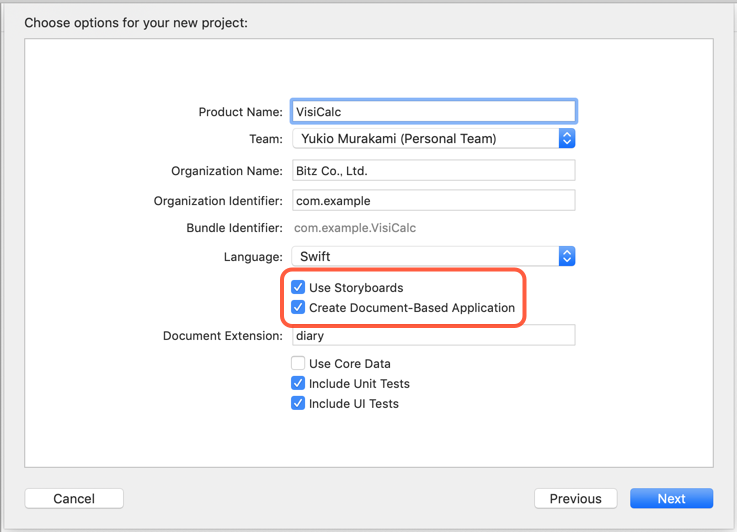Click the Cancel button
The height and width of the screenshot is (532, 737).
pos(74,499)
